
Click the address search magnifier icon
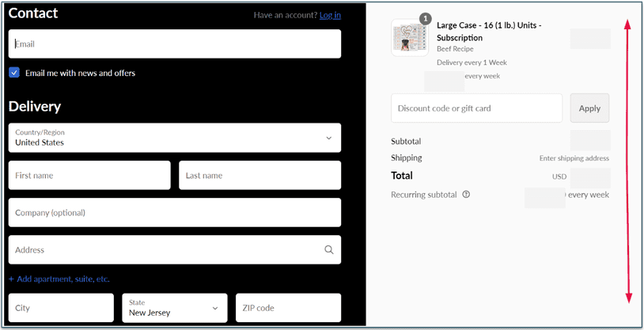point(329,250)
